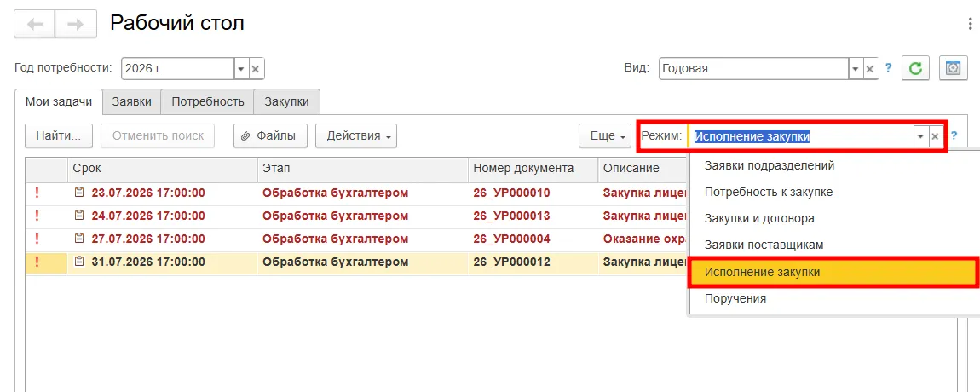Click exclamation mark in 26_УР000004 row
The height and width of the screenshot is (392, 980).
tap(37, 239)
